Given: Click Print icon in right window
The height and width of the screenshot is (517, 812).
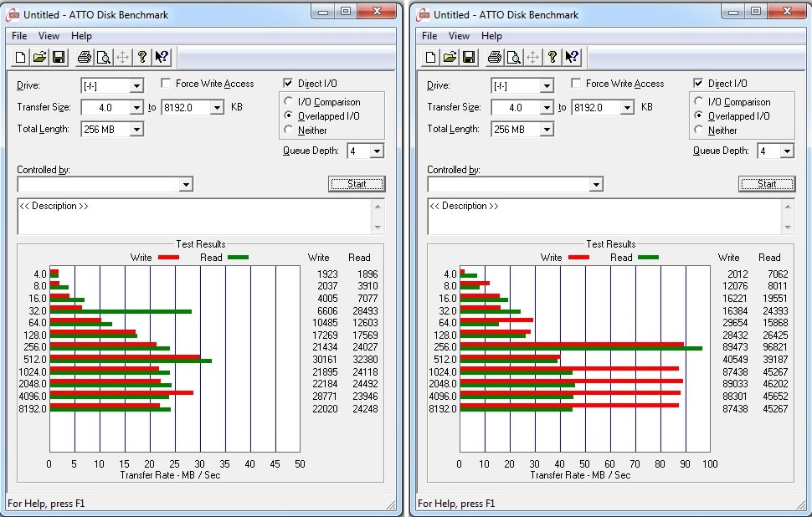Looking at the screenshot, I should (495, 57).
